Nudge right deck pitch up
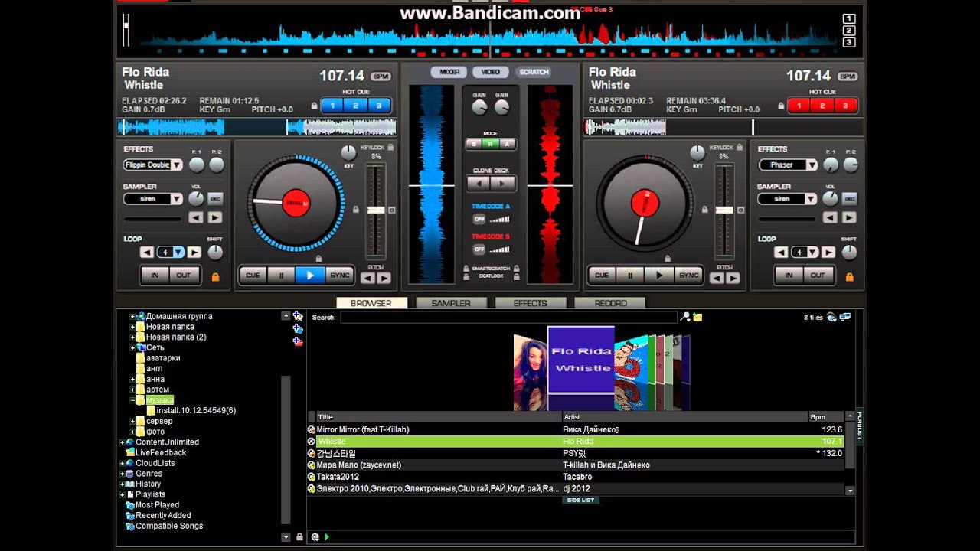 tap(731, 279)
